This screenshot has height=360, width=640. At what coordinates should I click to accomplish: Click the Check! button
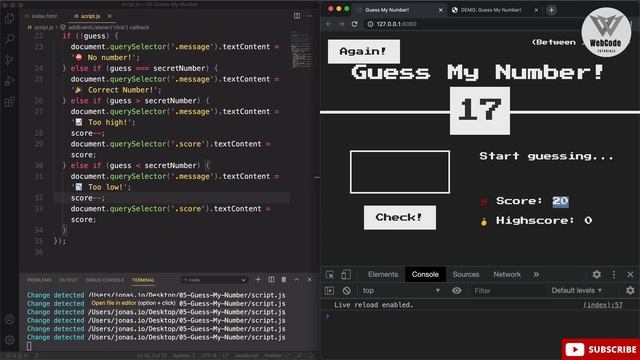coord(400,218)
